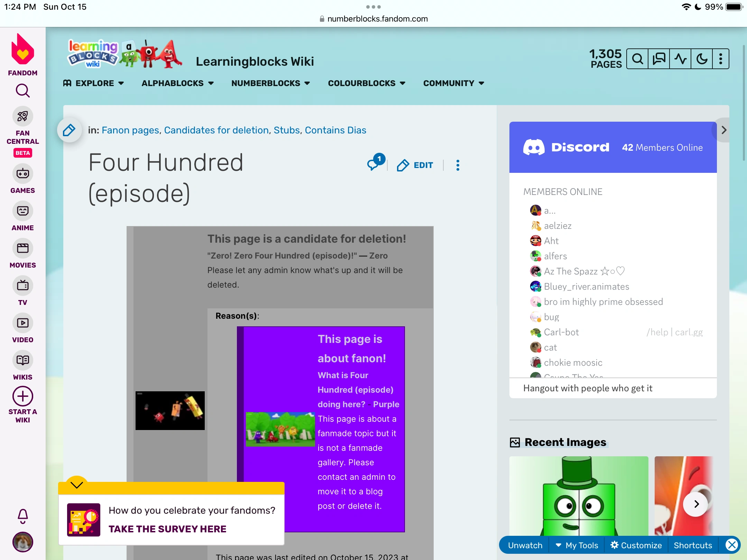Screen dimensions: 747x560
Task: Collapse the yellow survey banner chevron
Action: point(76,485)
